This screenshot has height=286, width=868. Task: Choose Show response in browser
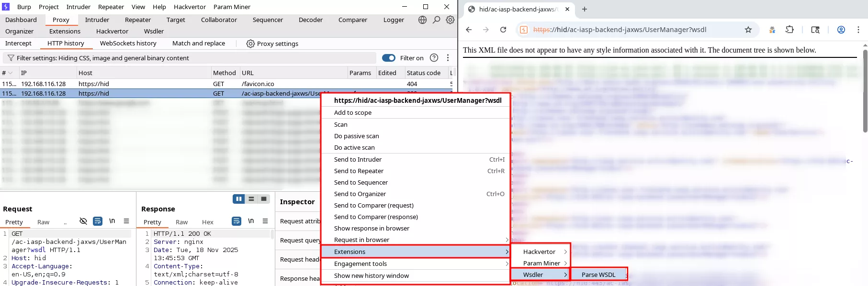coord(415,228)
